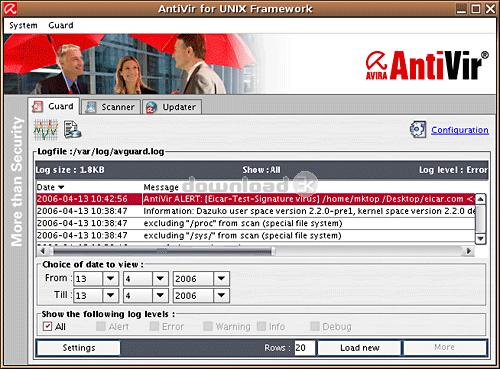Select the AntiVir ALERT Eicar-Test-Signature log row
The height and width of the screenshot is (369, 500).
coord(256,199)
